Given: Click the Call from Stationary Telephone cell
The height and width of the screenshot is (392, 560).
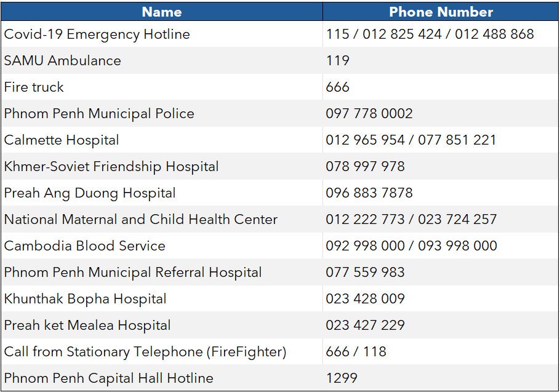Looking at the screenshot, I should [145, 352].
